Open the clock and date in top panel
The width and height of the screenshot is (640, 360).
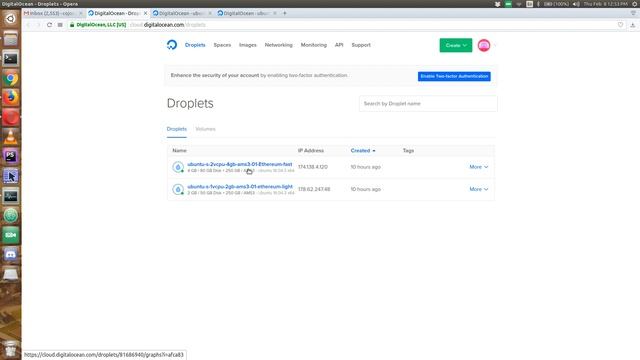pos(605,4)
